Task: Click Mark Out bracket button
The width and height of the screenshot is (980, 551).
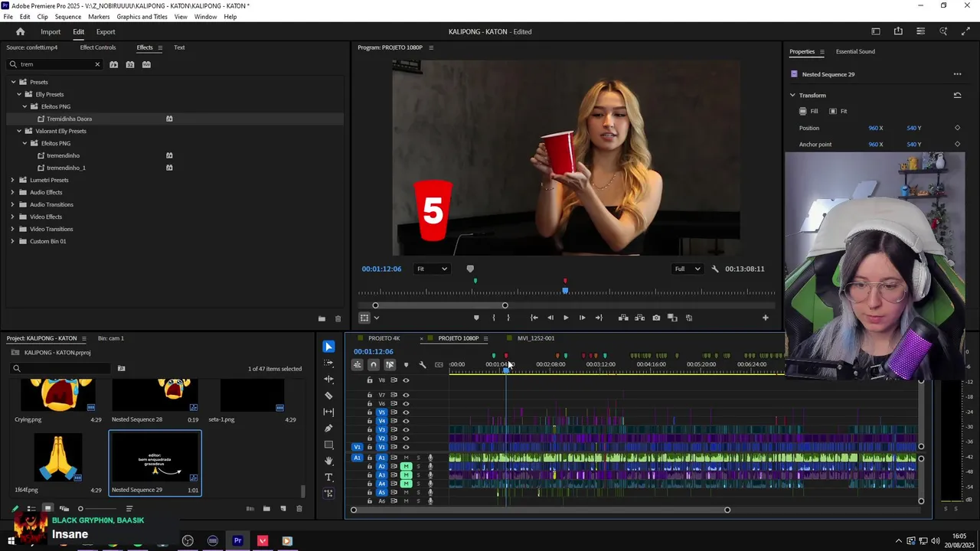Action: (508, 318)
